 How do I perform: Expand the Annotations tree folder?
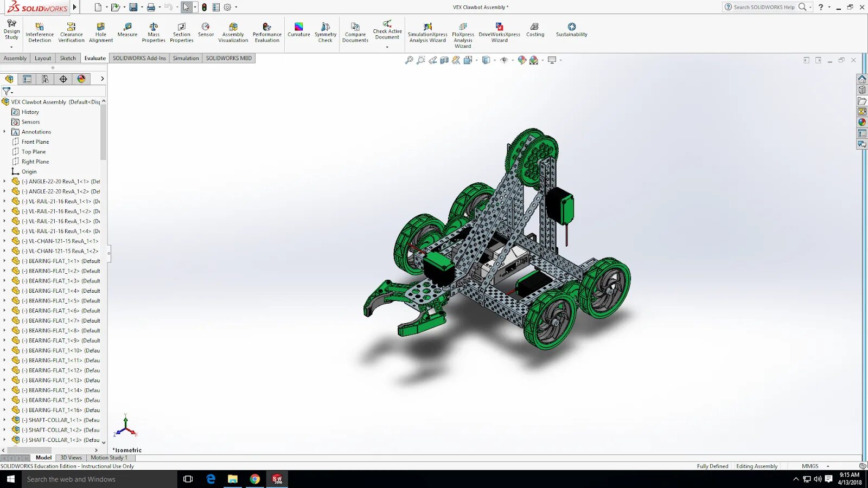pos(4,132)
